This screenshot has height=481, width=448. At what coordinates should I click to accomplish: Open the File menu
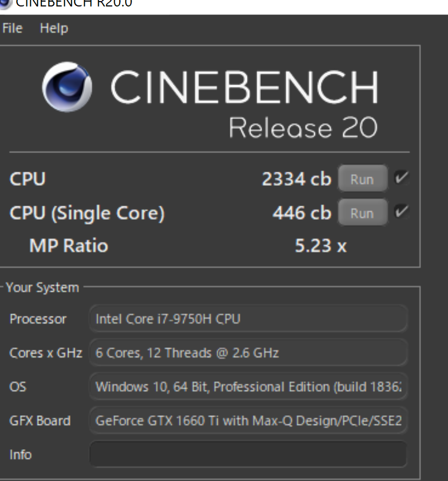tap(12, 28)
